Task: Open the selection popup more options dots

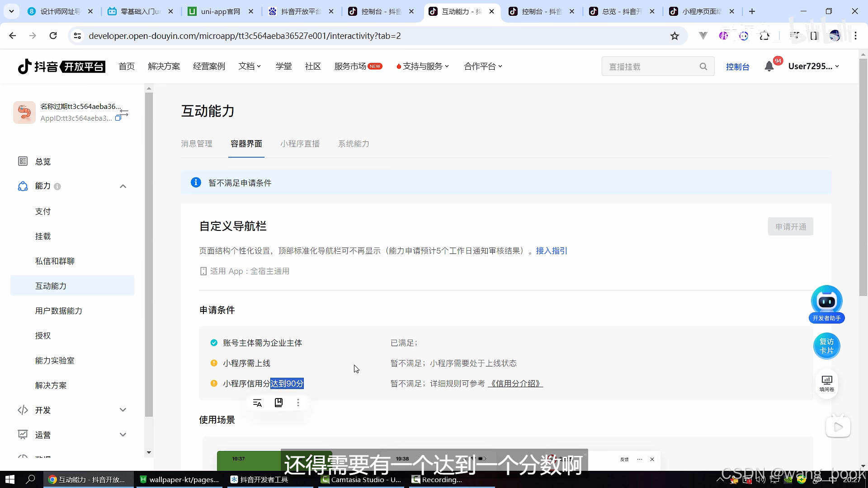Action: (x=298, y=403)
